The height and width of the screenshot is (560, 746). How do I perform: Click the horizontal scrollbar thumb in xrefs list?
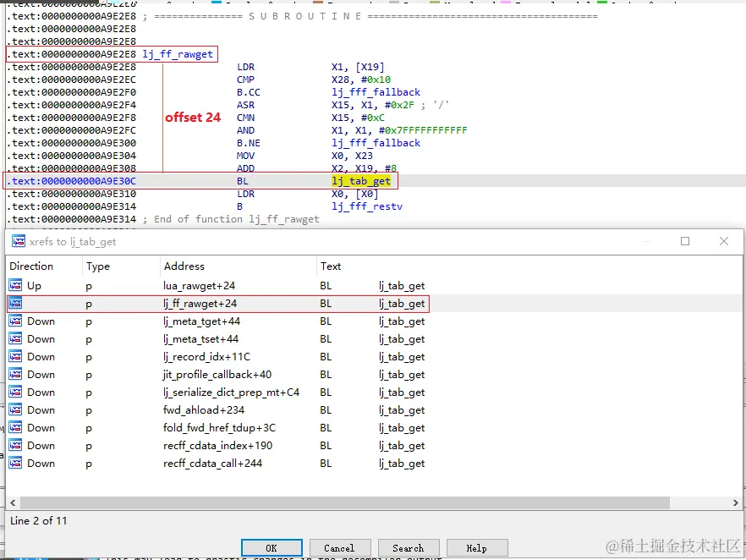345,502
